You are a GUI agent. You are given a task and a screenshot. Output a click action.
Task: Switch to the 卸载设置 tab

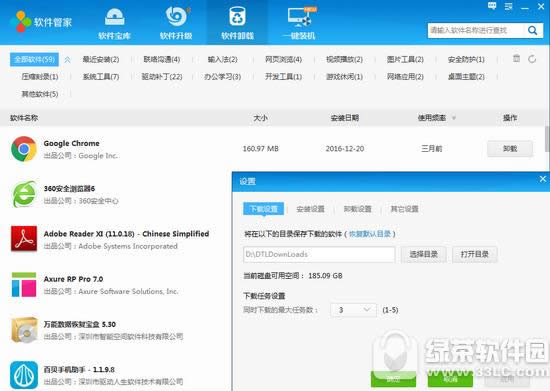pos(357,209)
